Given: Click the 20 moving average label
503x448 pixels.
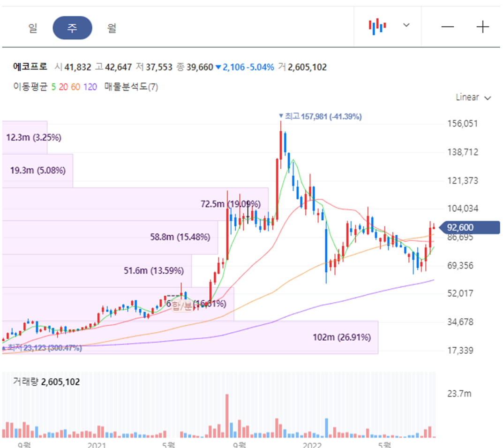Looking at the screenshot, I should [63, 87].
